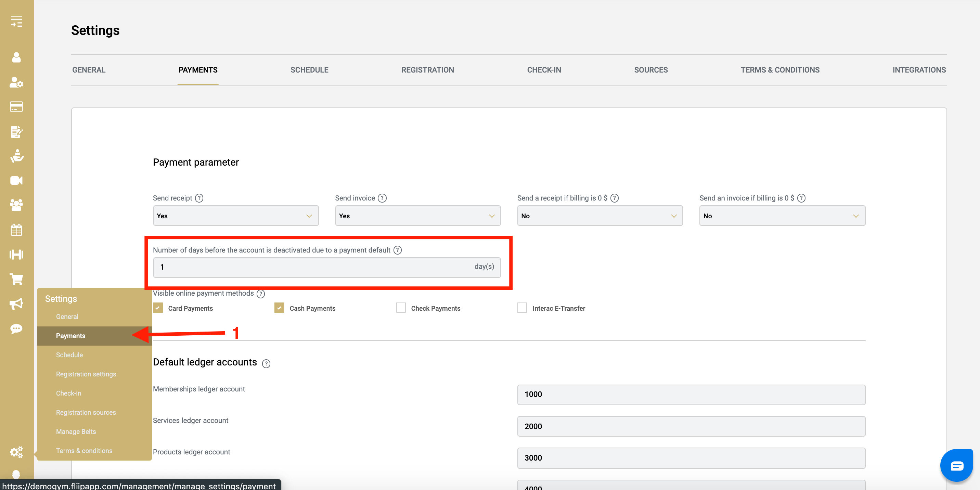Click the megaphone marketing sidebar icon

(16, 304)
